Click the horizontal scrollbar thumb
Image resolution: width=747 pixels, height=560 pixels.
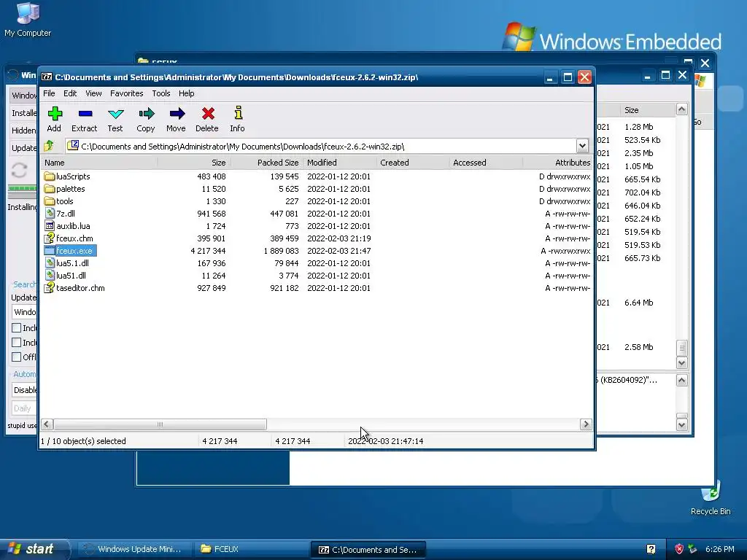coord(160,424)
